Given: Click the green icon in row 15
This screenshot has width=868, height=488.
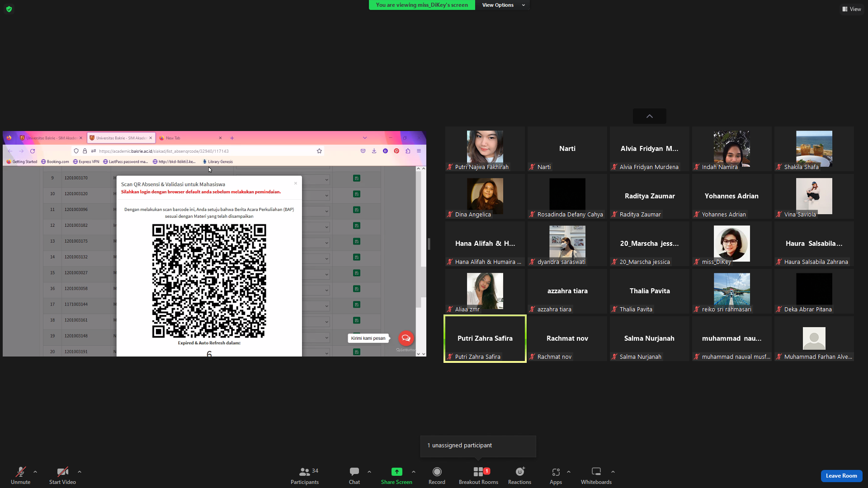Looking at the screenshot, I should pos(357,273).
